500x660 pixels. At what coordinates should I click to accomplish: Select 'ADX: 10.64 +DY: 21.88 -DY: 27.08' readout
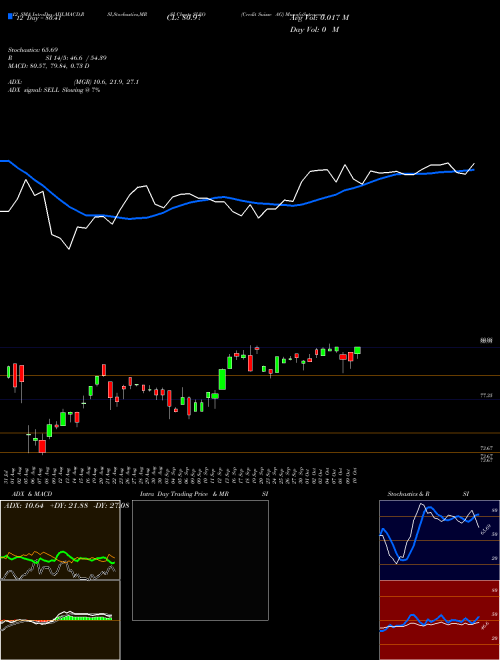click(66, 505)
